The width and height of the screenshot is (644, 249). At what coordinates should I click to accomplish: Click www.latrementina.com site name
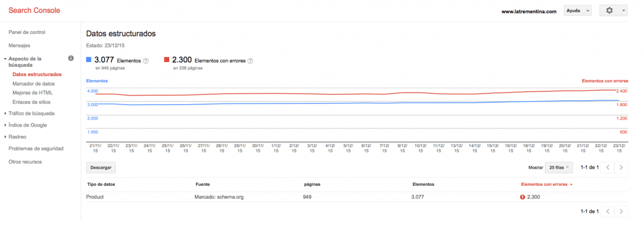pos(529,12)
